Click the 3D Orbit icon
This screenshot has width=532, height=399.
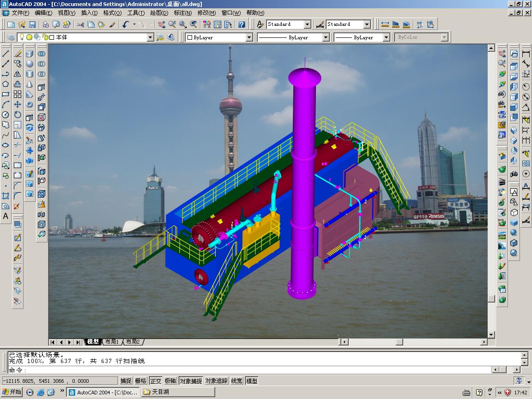(x=502, y=74)
